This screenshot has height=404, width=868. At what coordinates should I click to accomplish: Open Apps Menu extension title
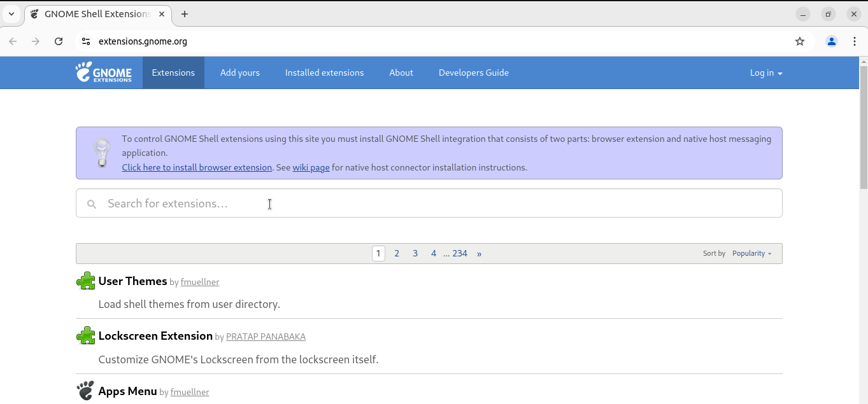click(x=127, y=391)
